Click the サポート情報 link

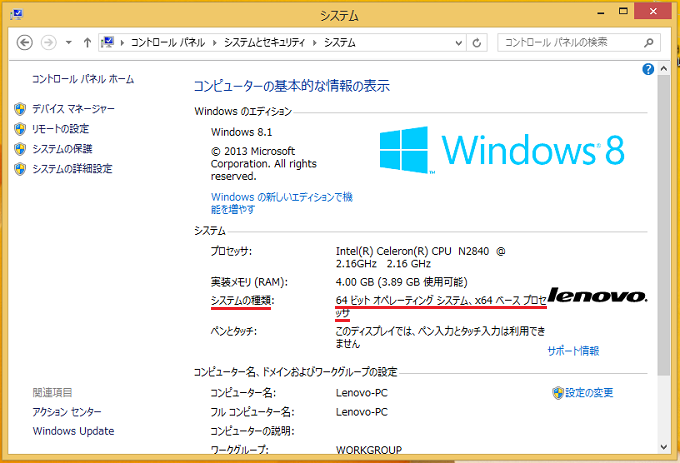click(x=573, y=351)
